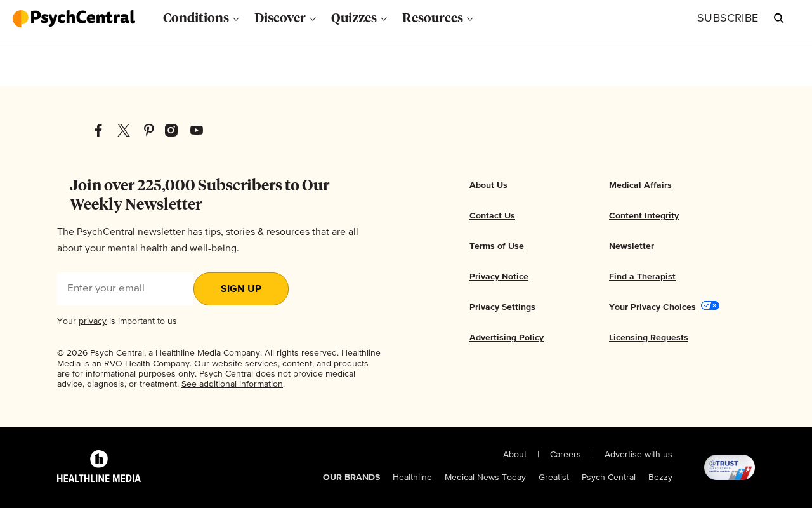Follow the See additional information link
The height and width of the screenshot is (508, 812).
pos(232,384)
